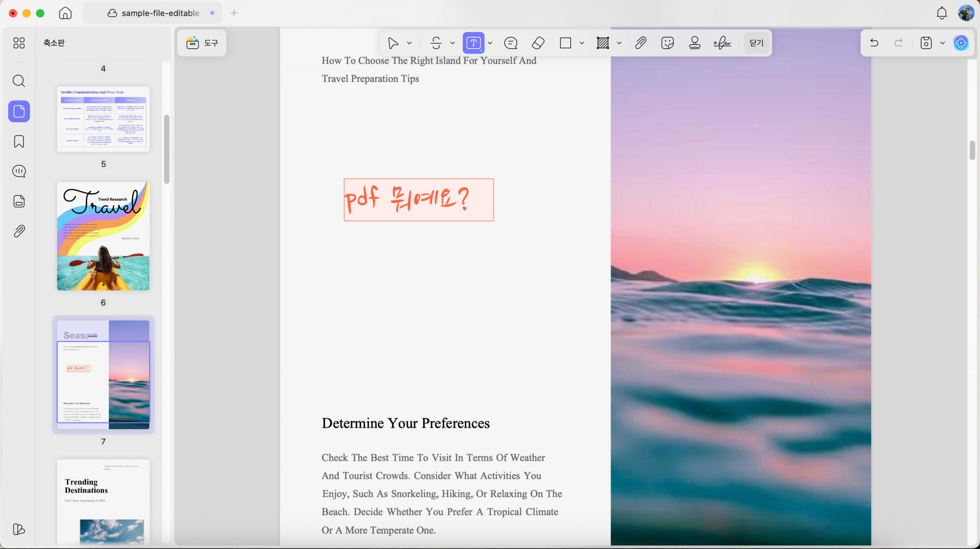Click the 닫기 close button
Image resolution: width=980 pixels, height=549 pixels.
pos(756,43)
